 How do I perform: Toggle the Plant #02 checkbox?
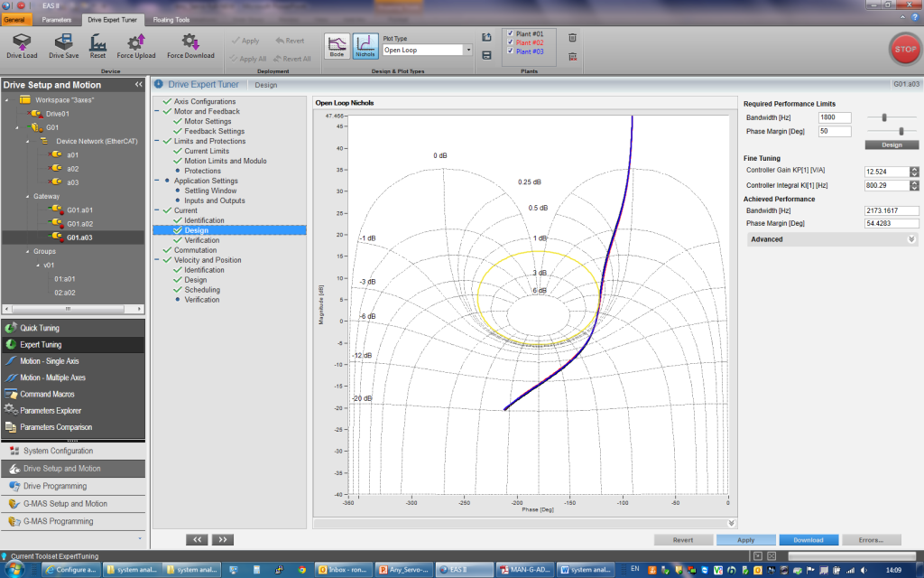[511, 42]
